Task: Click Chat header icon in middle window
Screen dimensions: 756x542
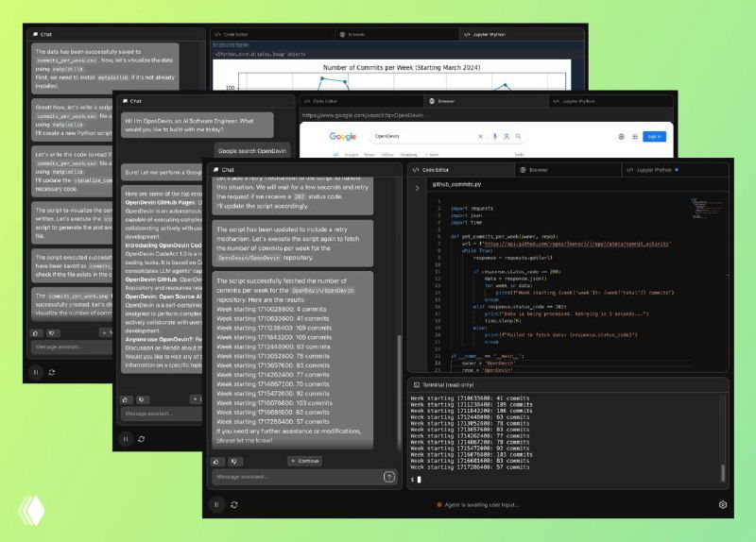Action: (x=126, y=101)
